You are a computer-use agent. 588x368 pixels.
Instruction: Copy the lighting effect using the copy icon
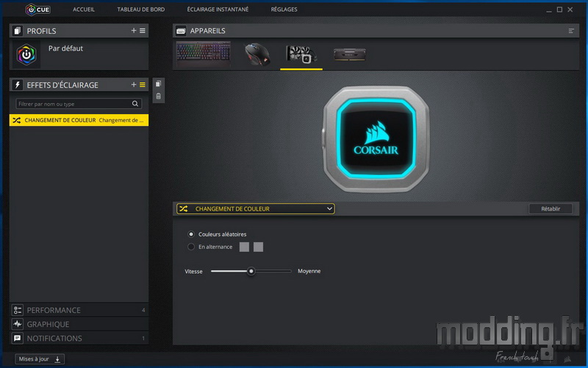coord(158,84)
